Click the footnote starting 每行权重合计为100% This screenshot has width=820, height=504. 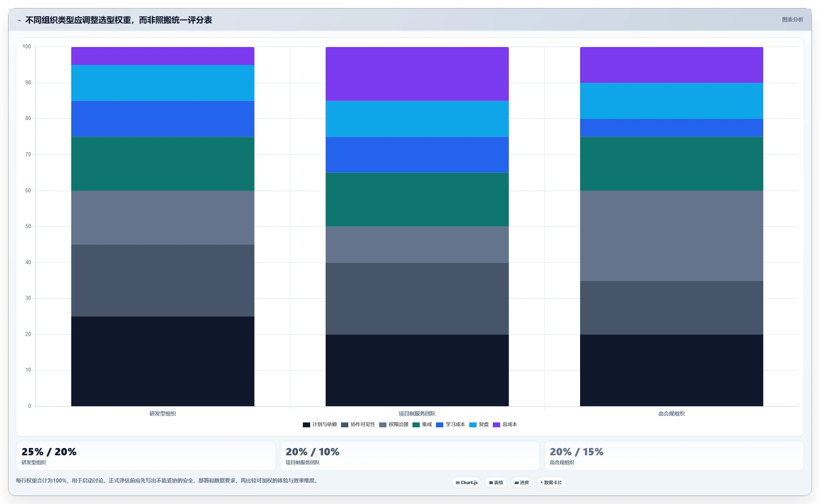pos(168,480)
